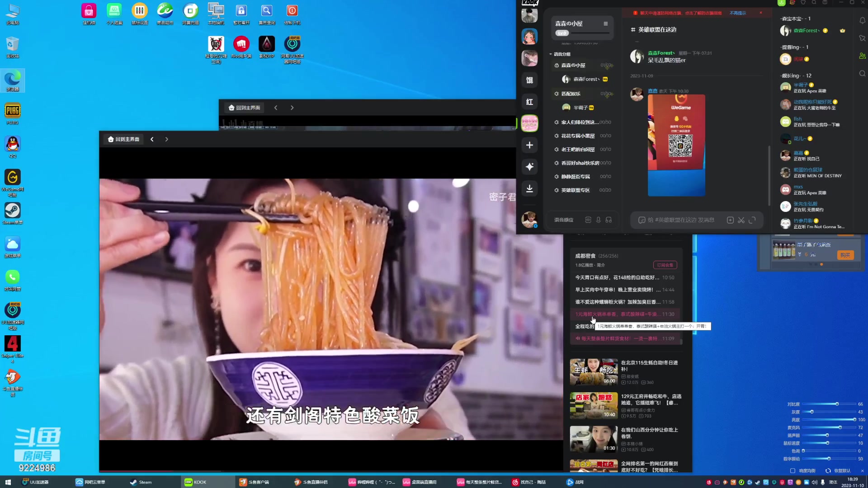
Task: Toggle KOOK microphone mute icon
Action: (x=598, y=220)
